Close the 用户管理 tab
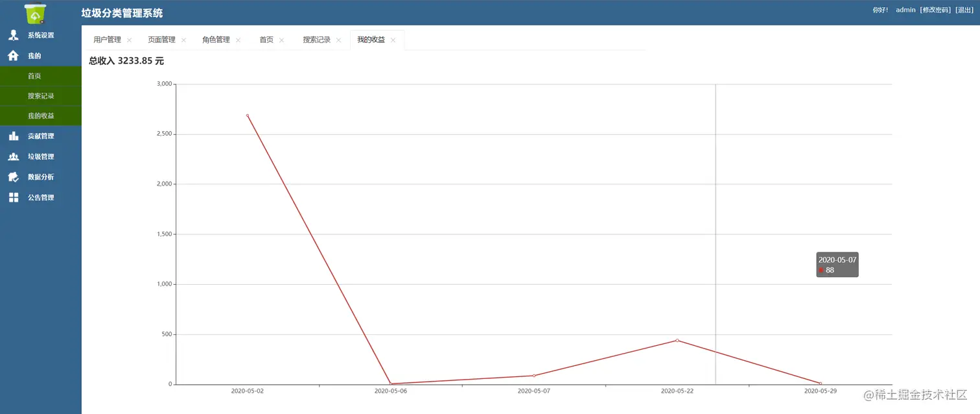 129,40
